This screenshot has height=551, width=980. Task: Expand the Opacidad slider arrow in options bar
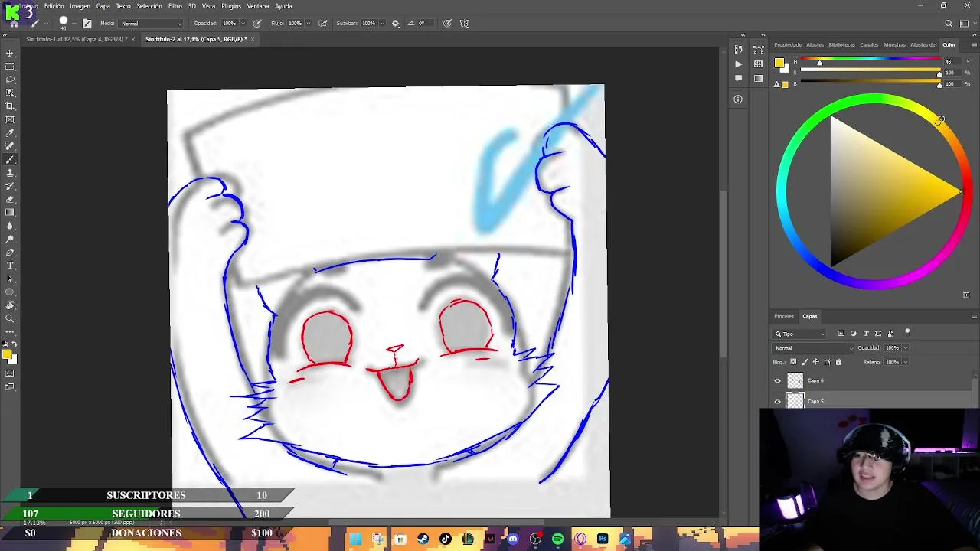(x=242, y=24)
